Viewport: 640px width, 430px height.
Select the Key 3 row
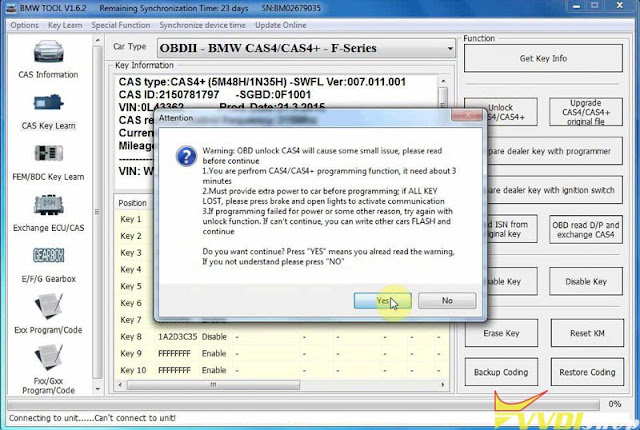click(x=135, y=253)
